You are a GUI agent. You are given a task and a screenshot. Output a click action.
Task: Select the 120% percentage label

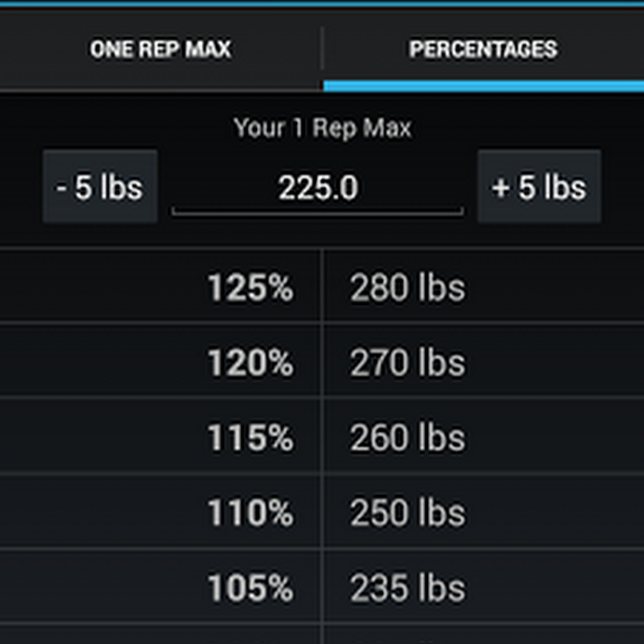click(x=250, y=363)
